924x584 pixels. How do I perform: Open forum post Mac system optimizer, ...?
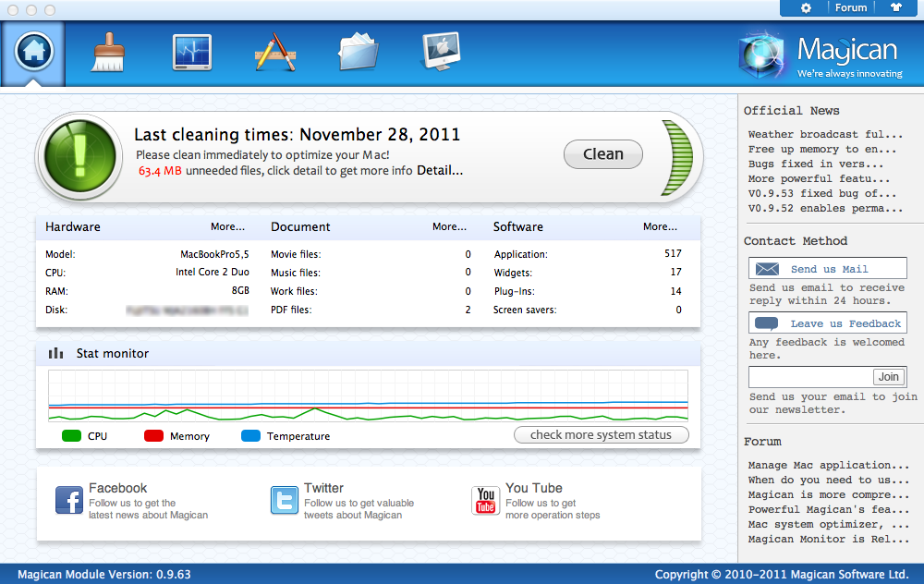(x=829, y=524)
